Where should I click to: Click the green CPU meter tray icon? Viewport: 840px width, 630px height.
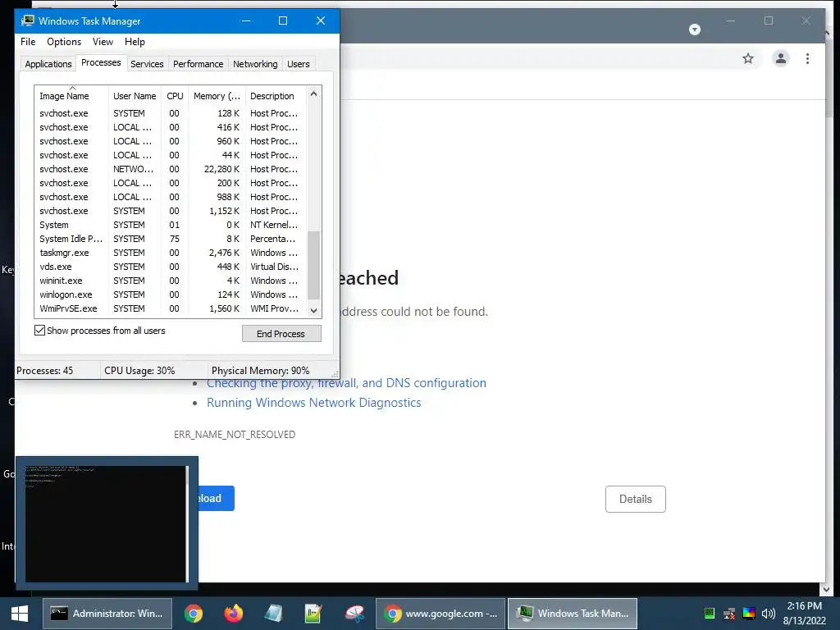pos(710,614)
